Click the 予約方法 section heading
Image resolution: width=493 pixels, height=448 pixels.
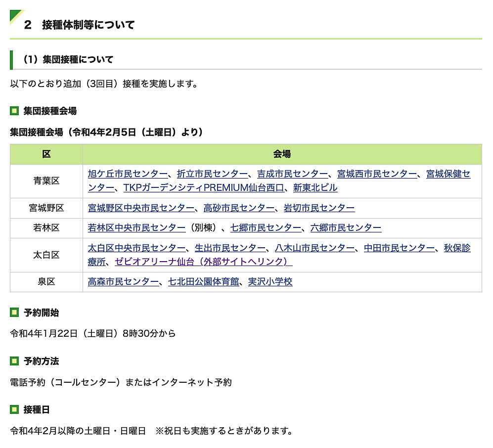click(x=41, y=361)
